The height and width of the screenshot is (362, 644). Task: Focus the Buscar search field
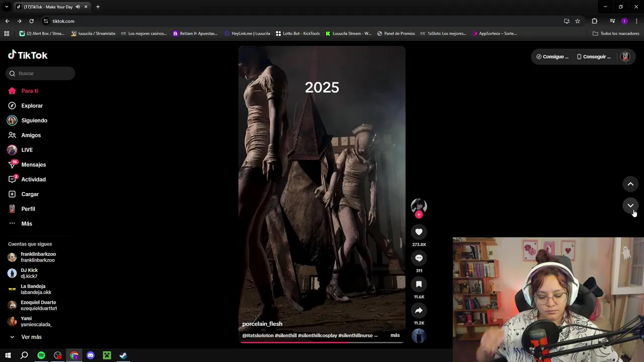tap(40, 73)
